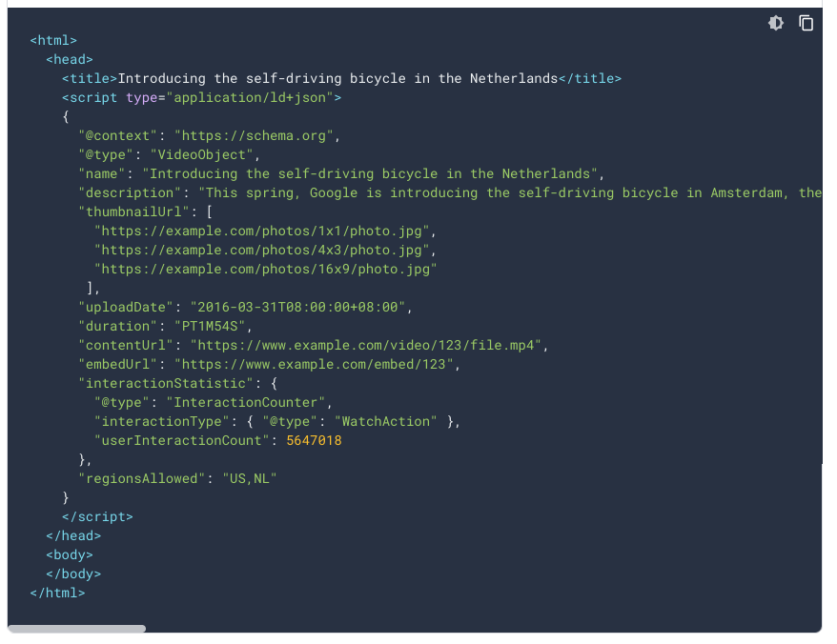Click the https://schema.org context value
837x644 pixels.
pos(254,136)
